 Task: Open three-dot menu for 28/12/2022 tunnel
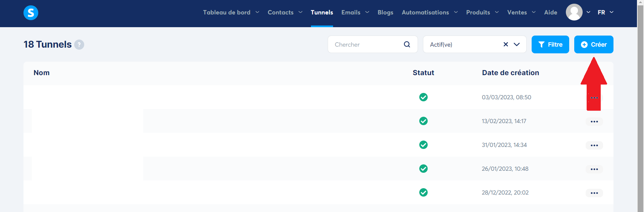(594, 193)
